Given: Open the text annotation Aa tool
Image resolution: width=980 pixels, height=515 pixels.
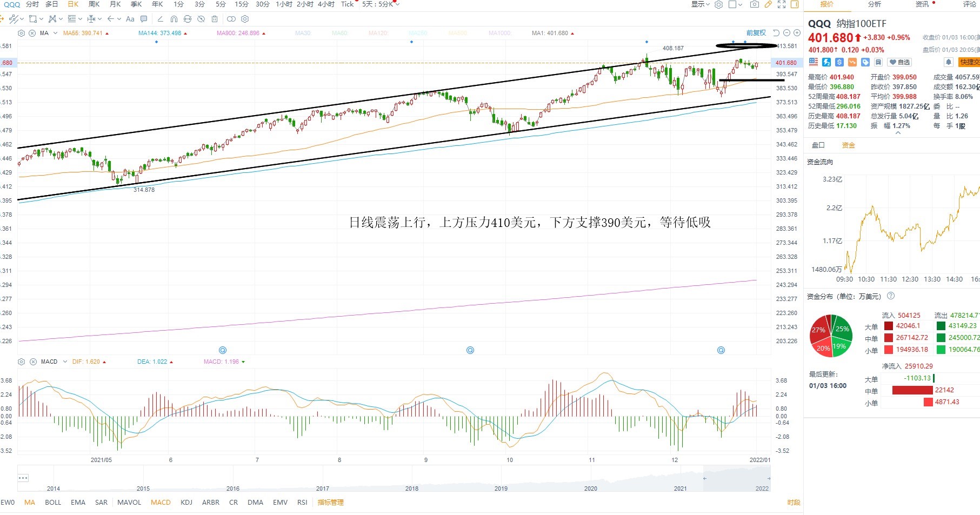Looking at the screenshot, I should tap(130, 19).
